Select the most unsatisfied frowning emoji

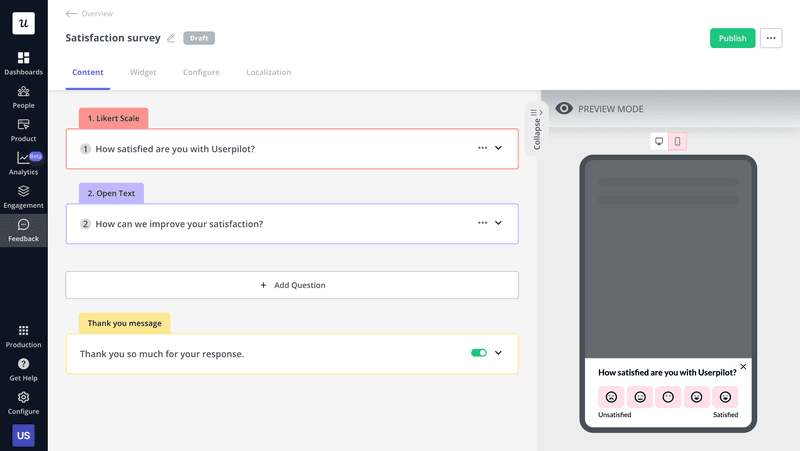click(611, 397)
